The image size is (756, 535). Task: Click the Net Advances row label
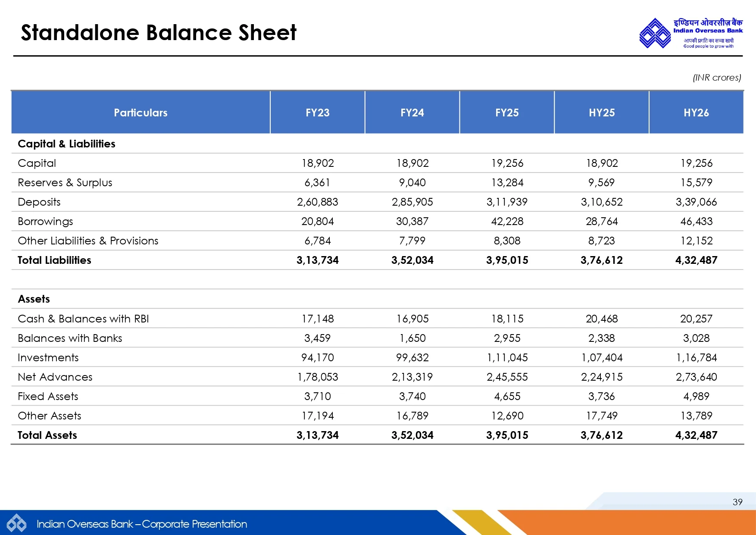tap(55, 377)
